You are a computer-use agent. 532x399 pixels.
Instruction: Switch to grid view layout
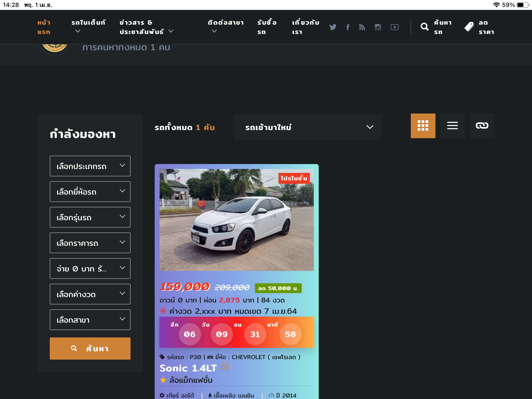coord(423,126)
